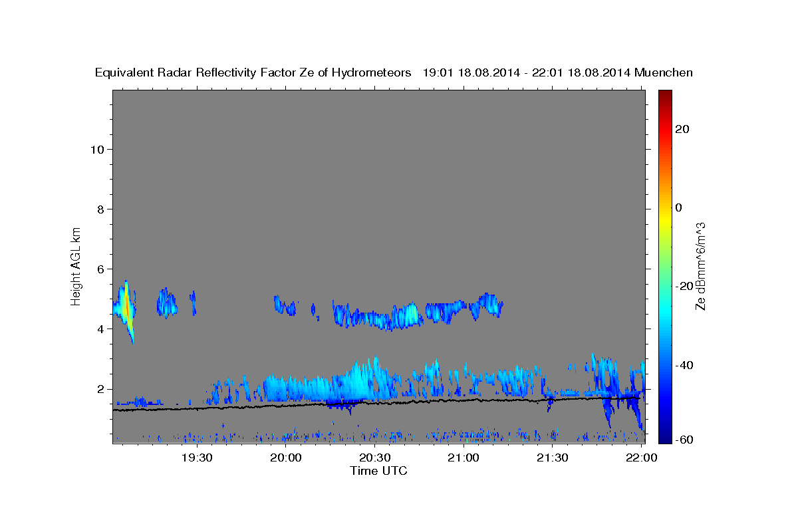The height and width of the screenshot is (532, 798).
Task: Click the black baseline curve near 21:00
Action: [x=464, y=400]
